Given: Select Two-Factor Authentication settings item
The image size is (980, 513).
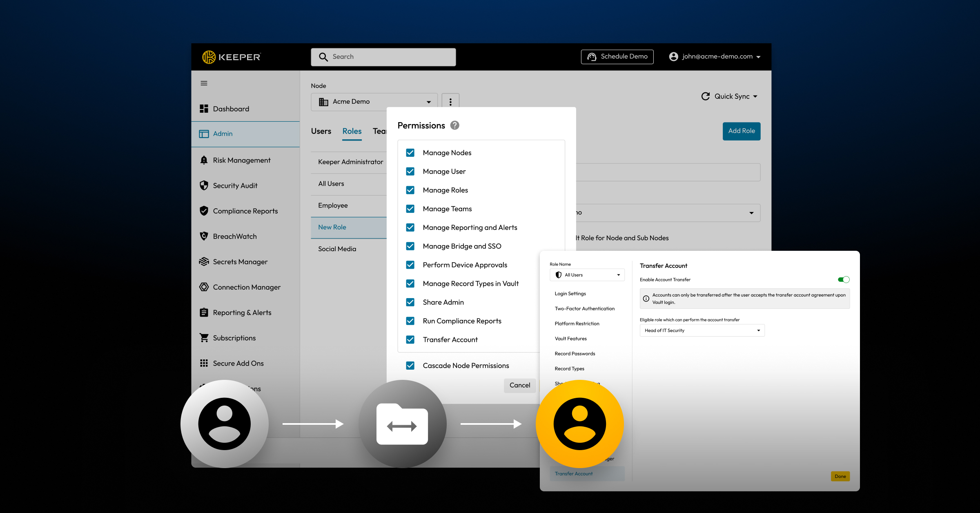Looking at the screenshot, I should [584, 309].
